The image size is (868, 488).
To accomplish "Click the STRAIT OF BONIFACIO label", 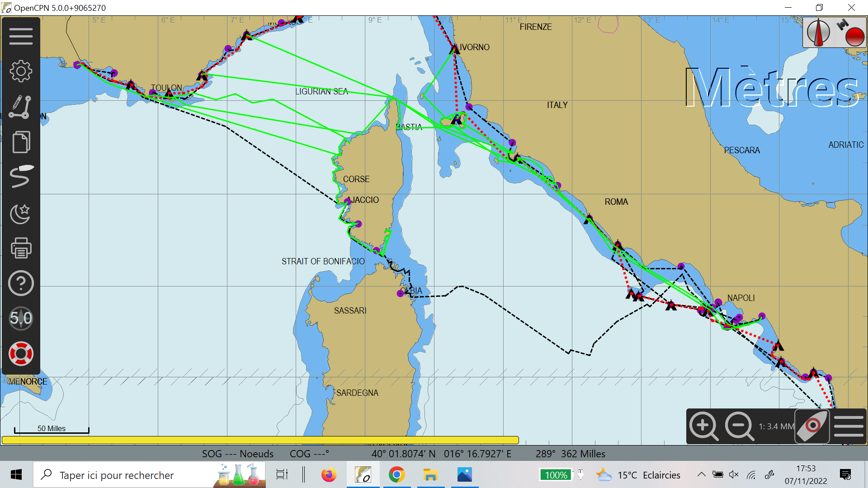I will (x=323, y=262).
